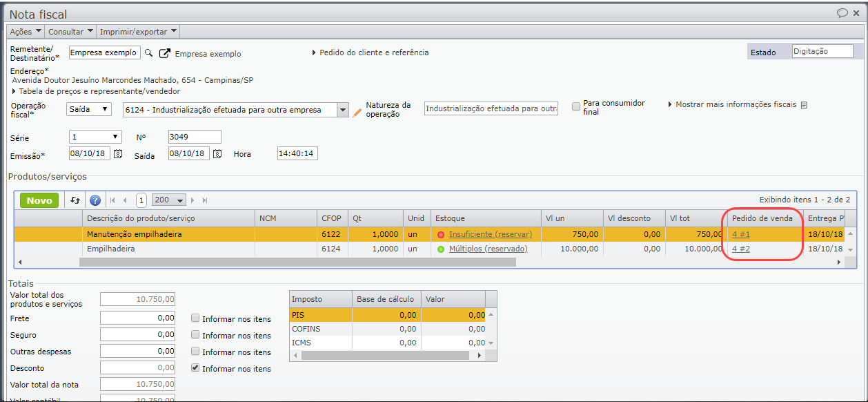Click the magnifier search icon beside Empresa exemplo
Viewport: 868px width, 402px height.
click(148, 53)
